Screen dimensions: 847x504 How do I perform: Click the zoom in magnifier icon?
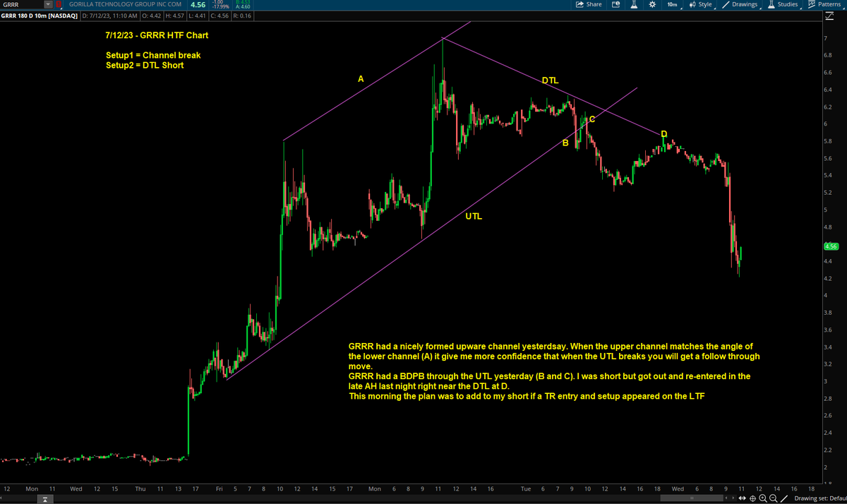(x=763, y=498)
